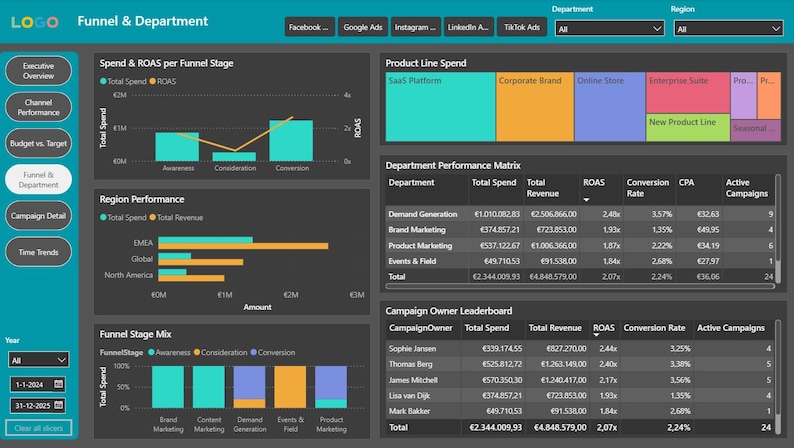Click Total Revenue legend in Region Performance
Viewport: 794px width, 448px height.
click(176, 218)
